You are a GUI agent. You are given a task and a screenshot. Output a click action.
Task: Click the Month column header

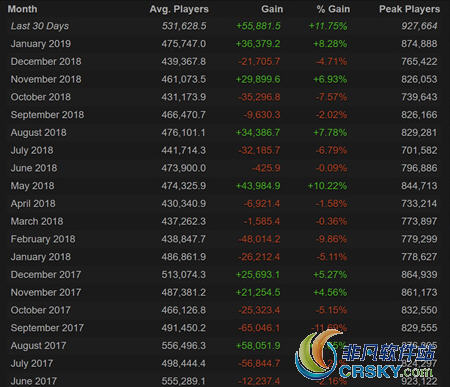click(22, 9)
